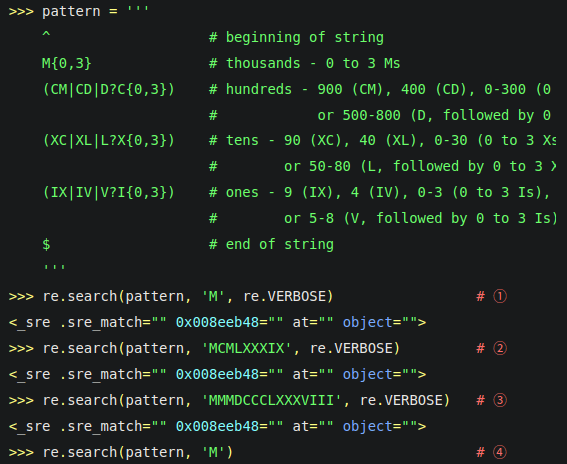Click the circled number 1 callout marker
Viewport: 567px width, 464px height.
click(x=500, y=297)
